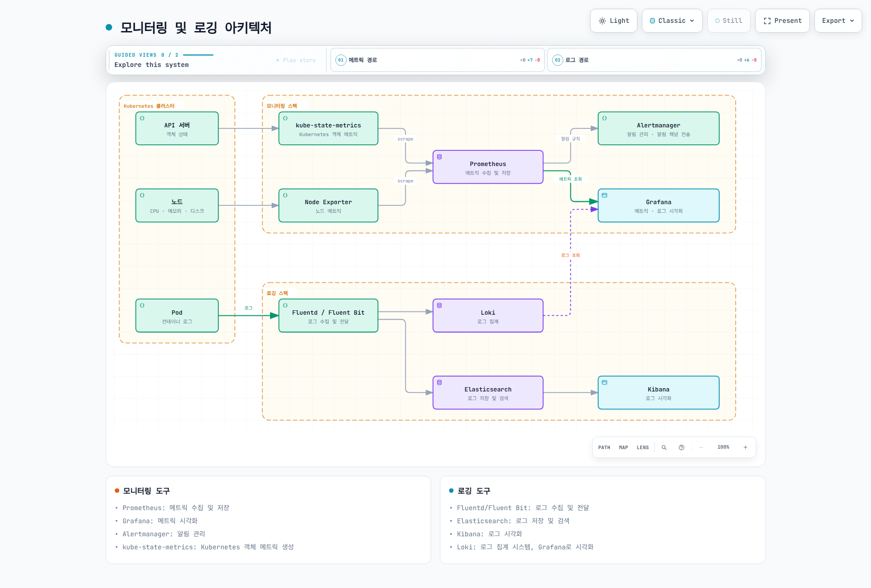Click the 메트릭 조회 edge label
Screen dimensions: 871x588
pos(571,179)
